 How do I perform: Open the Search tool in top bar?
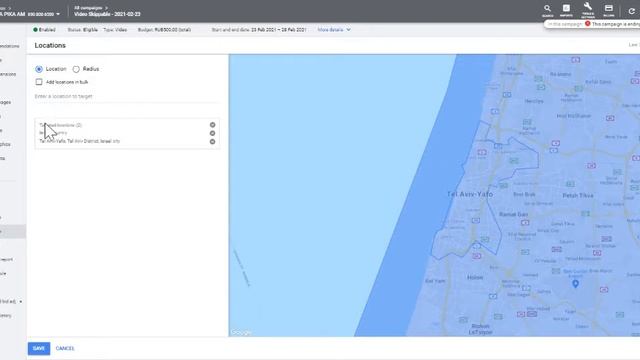pos(547,10)
